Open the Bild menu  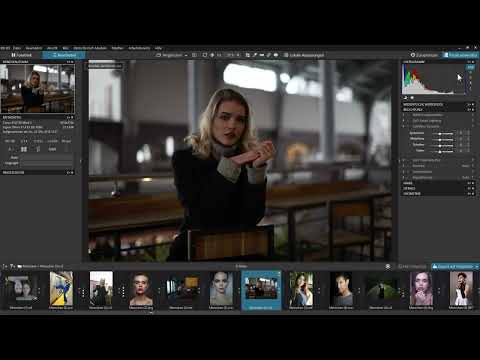(65, 48)
